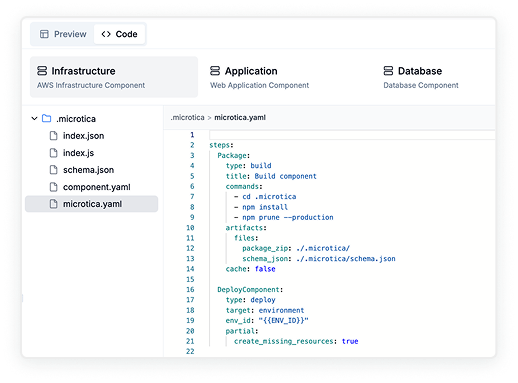
Task: Click the 'type: deploy' line
Action: pyautogui.click(x=251, y=300)
